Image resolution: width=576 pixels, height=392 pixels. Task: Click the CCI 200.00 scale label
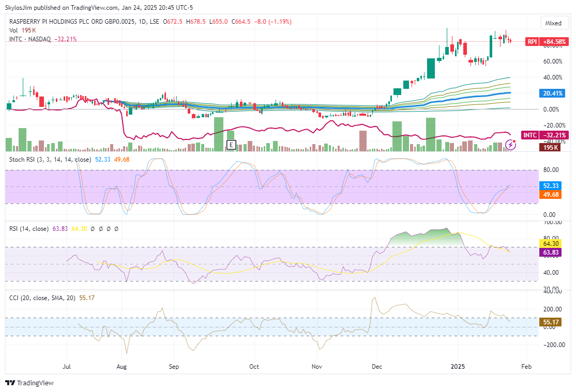point(553,309)
